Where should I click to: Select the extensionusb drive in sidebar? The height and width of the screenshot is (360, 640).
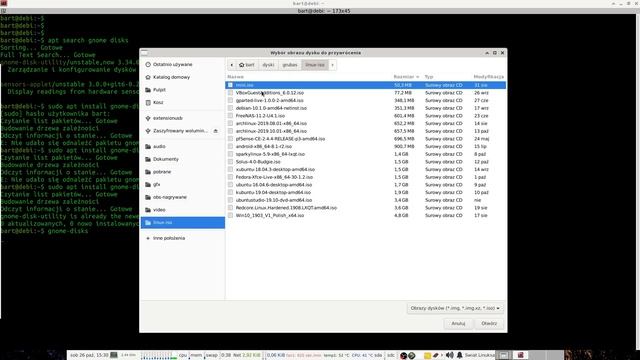182,118
